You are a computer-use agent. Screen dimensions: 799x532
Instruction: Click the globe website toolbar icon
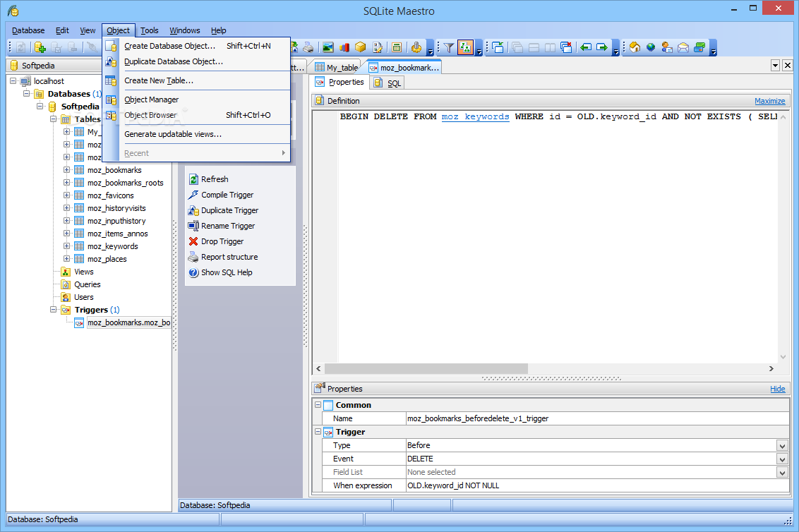coord(651,47)
